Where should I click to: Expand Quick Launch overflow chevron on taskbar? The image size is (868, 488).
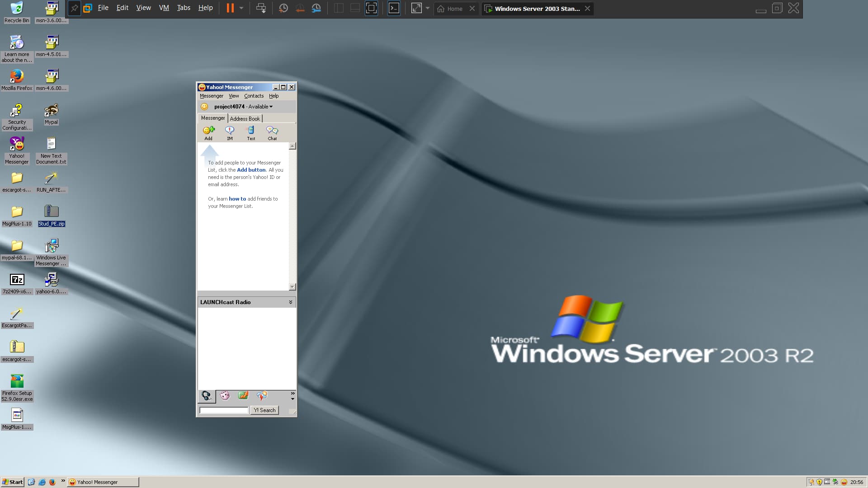(x=63, y=481)
